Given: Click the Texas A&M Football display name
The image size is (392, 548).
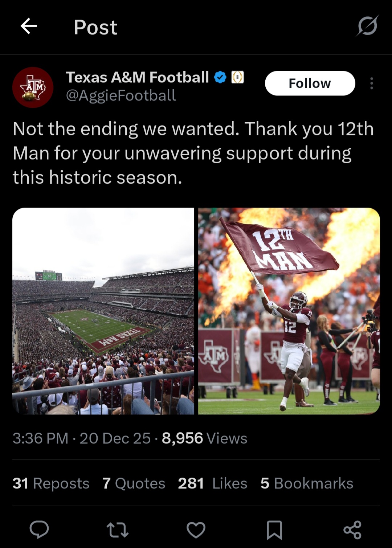Looking at the screenshot, I should (137, 77).
